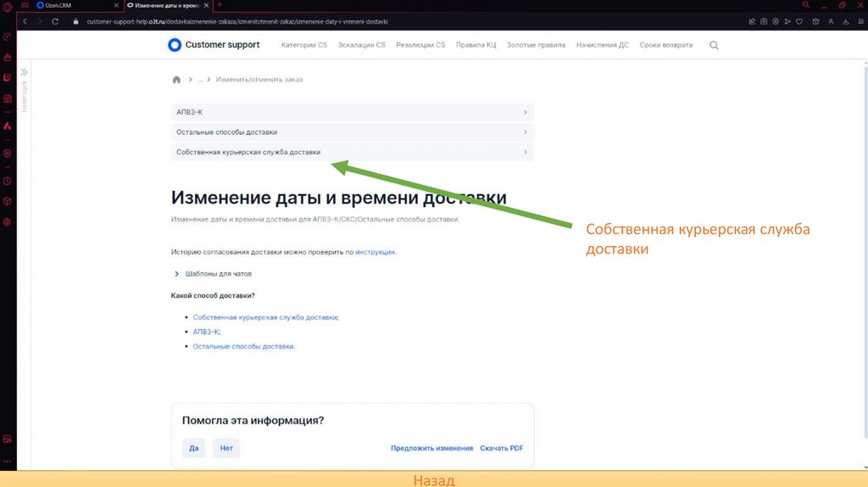The width and height of the screenshot is (868, 487).
Task: Click the Customer support logo
Action: click(x=214, y=45)
